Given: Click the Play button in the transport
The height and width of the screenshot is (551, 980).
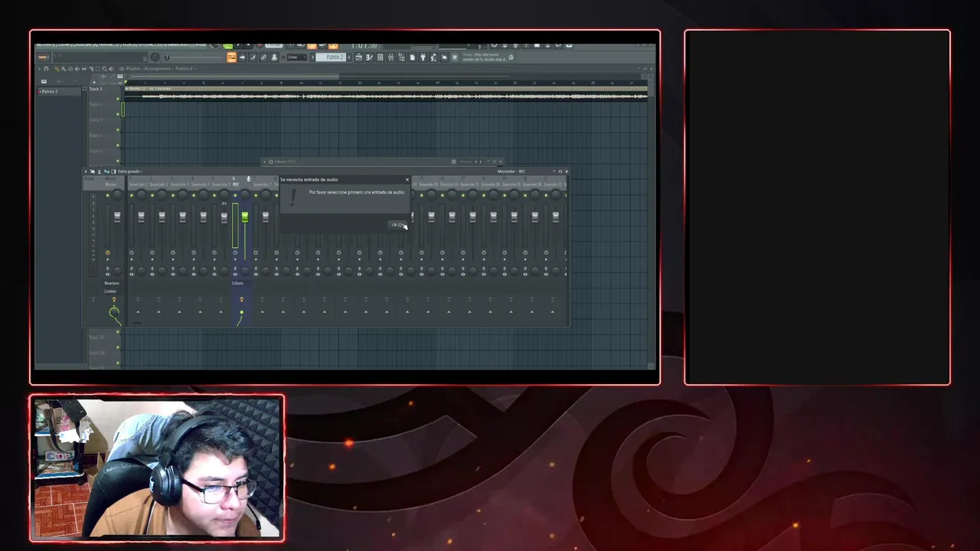Looking at the screenshot, I should (x=238, y=45).
